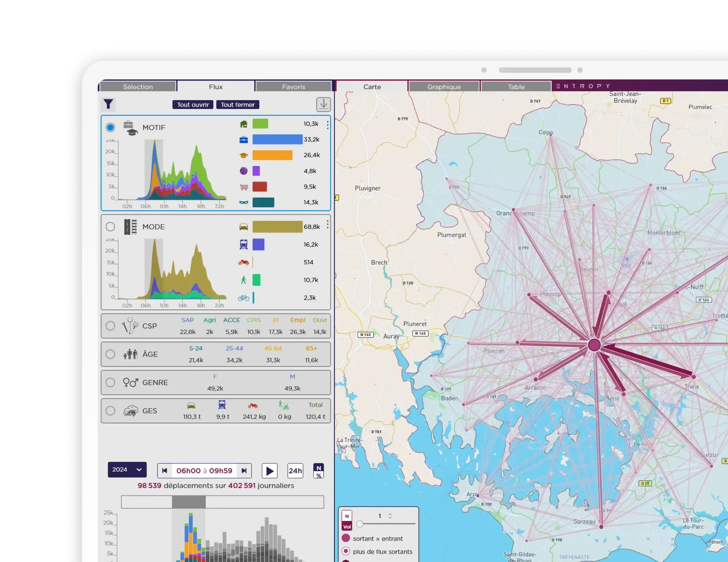Switch to the Sélection tab

(138, 87)
